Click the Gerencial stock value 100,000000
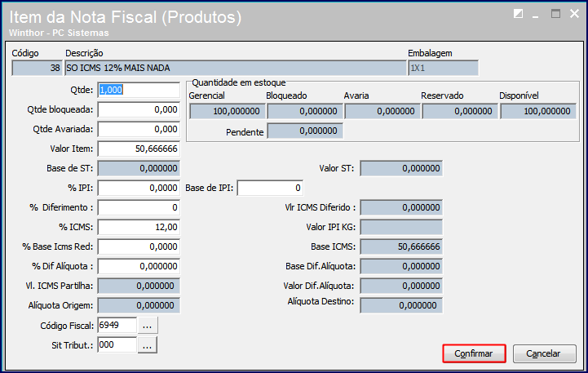Image resolution: width=588 pixels, height=373 pixels. pos(228,112)
